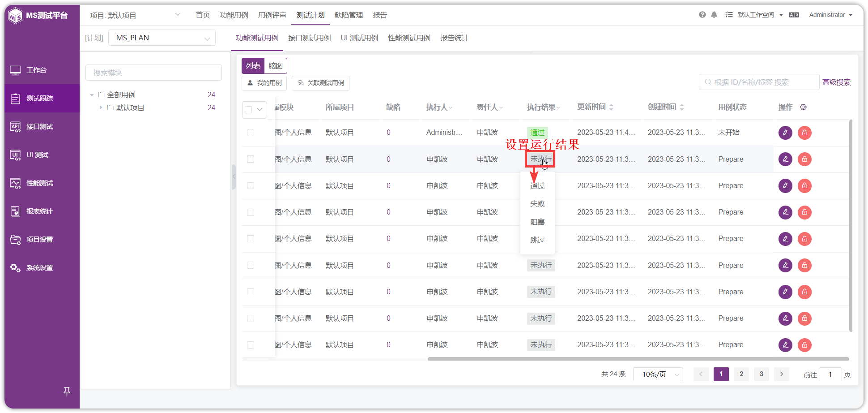Open the MS_PLAN plan dropdown
The width and height of the screenshot is (868, 413).
tap(162, 38)
